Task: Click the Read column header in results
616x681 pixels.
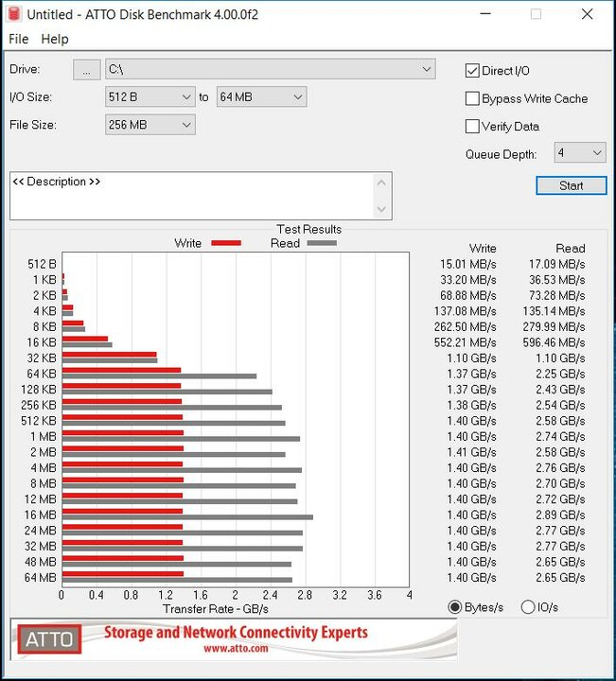Action: tap(571, 249)
